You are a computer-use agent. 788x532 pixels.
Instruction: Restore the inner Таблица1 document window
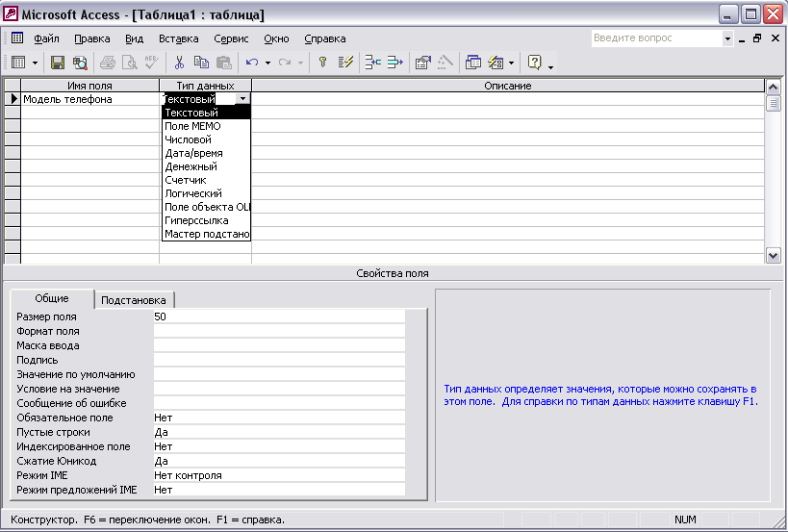tap(757, 38)
